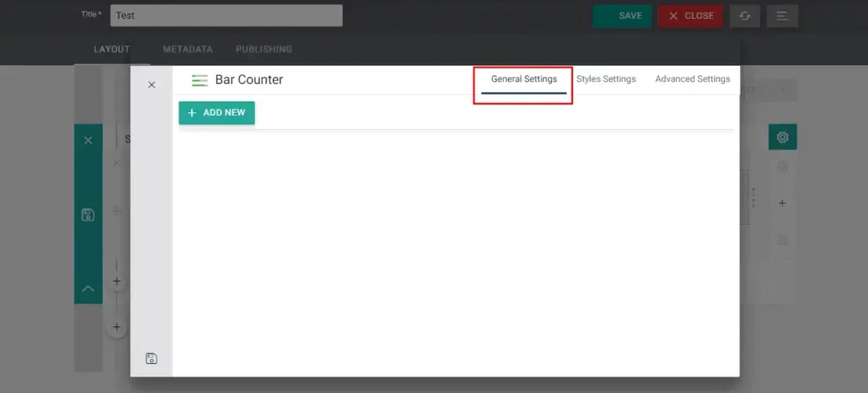Click the lower round plus button

116,327
